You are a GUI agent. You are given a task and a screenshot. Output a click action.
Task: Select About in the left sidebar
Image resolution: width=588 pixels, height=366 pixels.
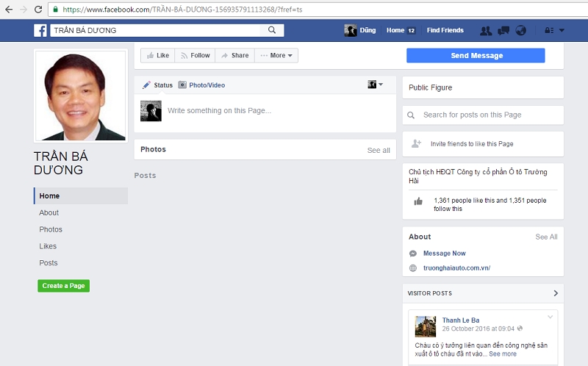[49, 212]
